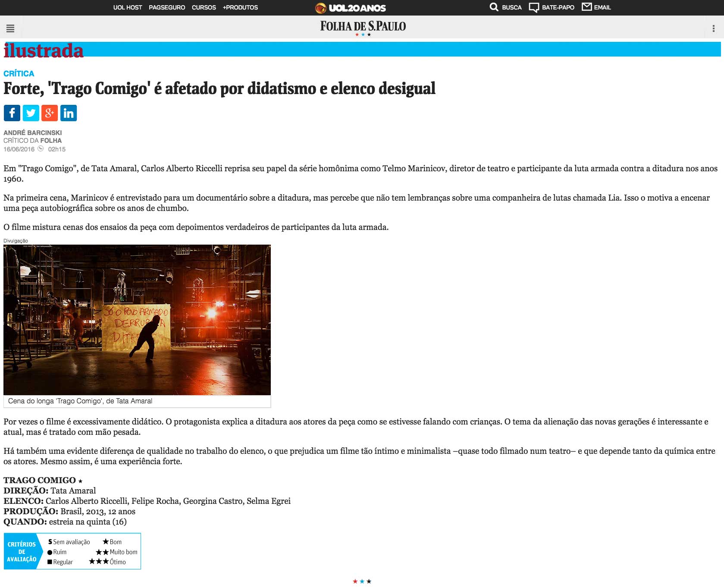Screen dimensions: 724x588
Task: Click the three stars at page bottom
Action: (362, 582)
